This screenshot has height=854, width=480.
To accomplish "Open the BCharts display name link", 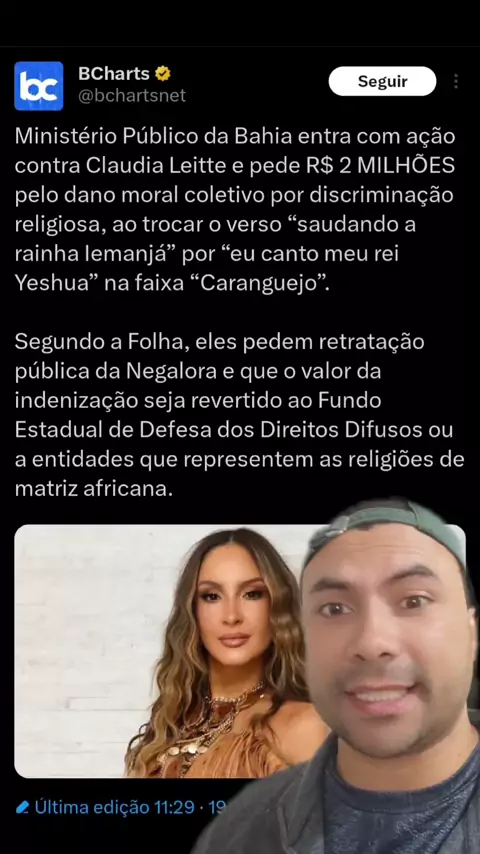I will 114,73.
